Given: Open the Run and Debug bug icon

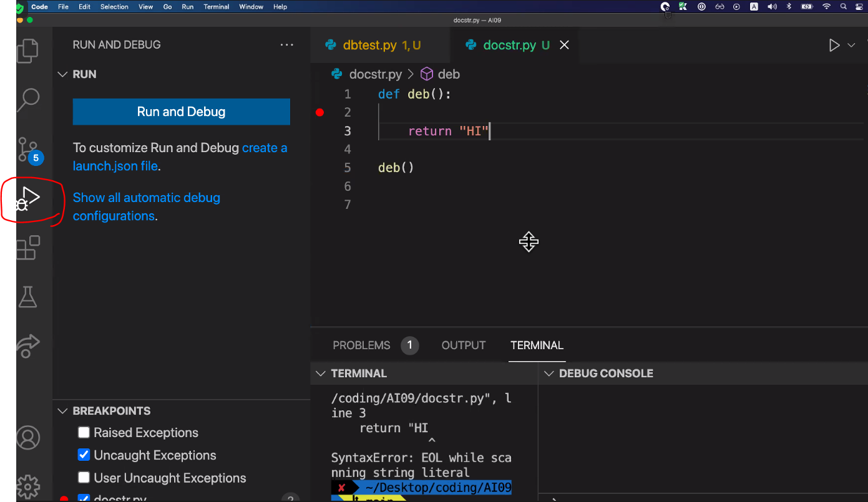Looking at the screenshot, I should [28, 199].
